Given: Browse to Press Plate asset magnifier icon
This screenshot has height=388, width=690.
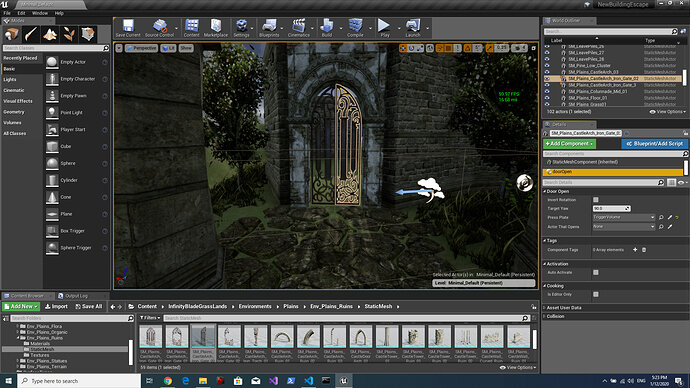Looking at the screenshot, I should pos(661,217).
